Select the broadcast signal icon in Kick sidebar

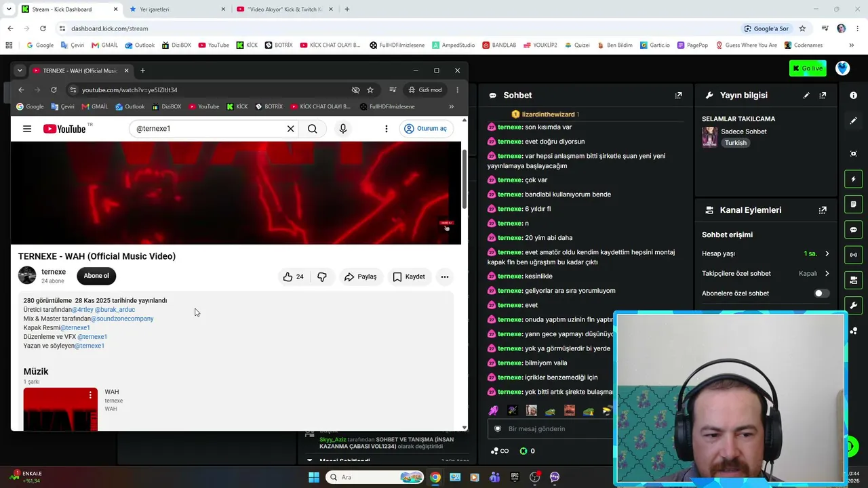tap(853, 255)
